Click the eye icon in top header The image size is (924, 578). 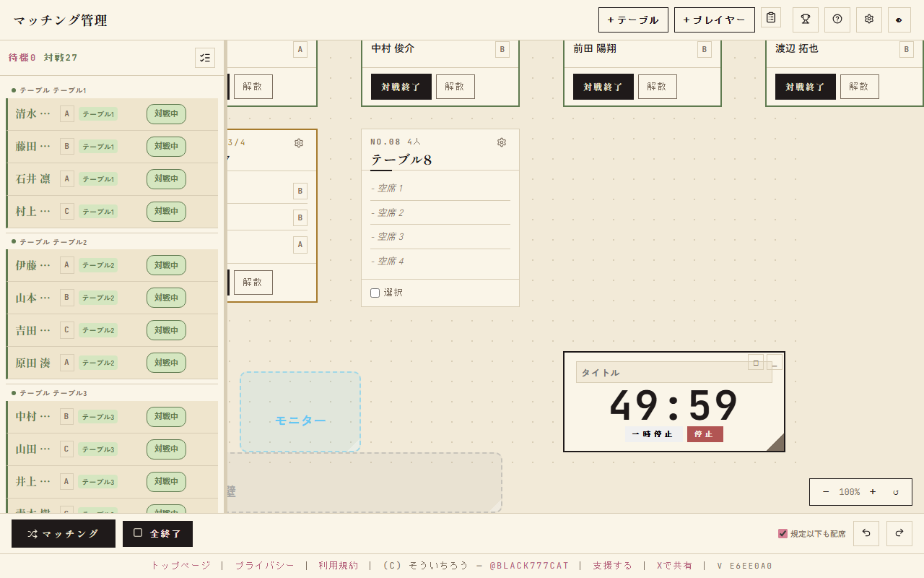(899, 20)
